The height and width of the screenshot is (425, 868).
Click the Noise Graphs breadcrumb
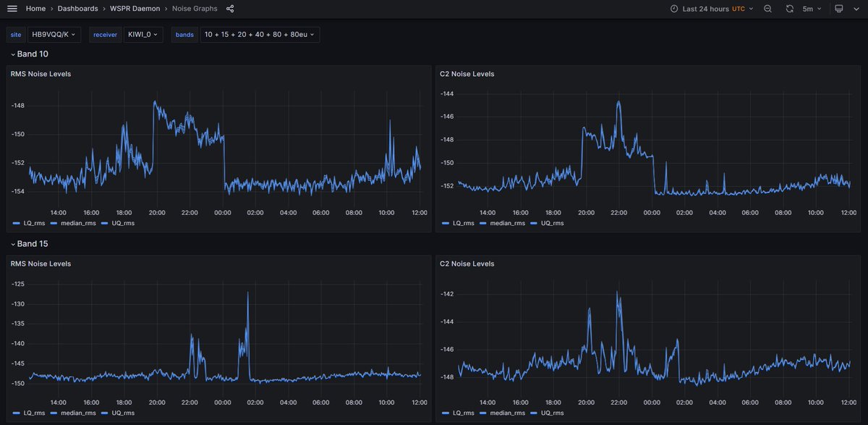195,9
